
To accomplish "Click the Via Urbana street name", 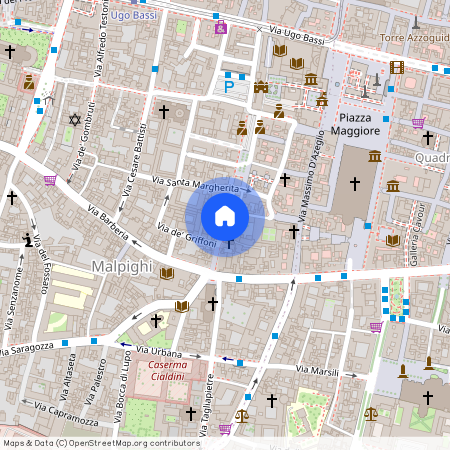I will point(159,351).
